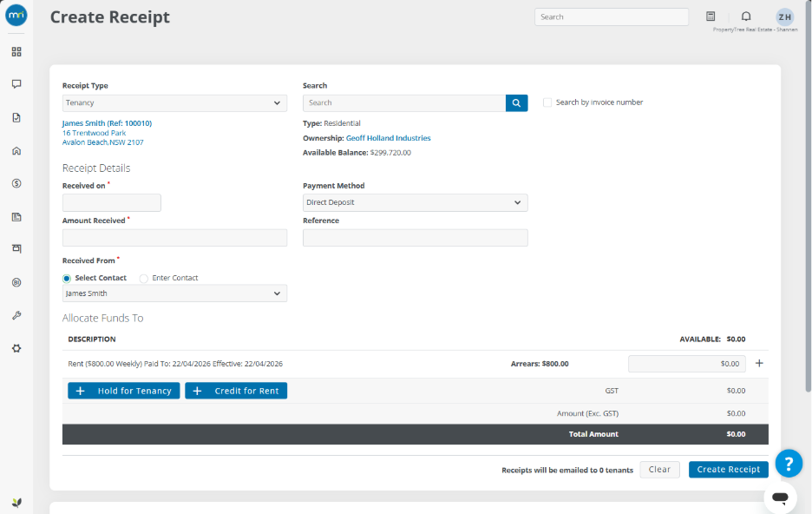
Task: Open the ZH user profile avatar
Action: click(784, 17)
